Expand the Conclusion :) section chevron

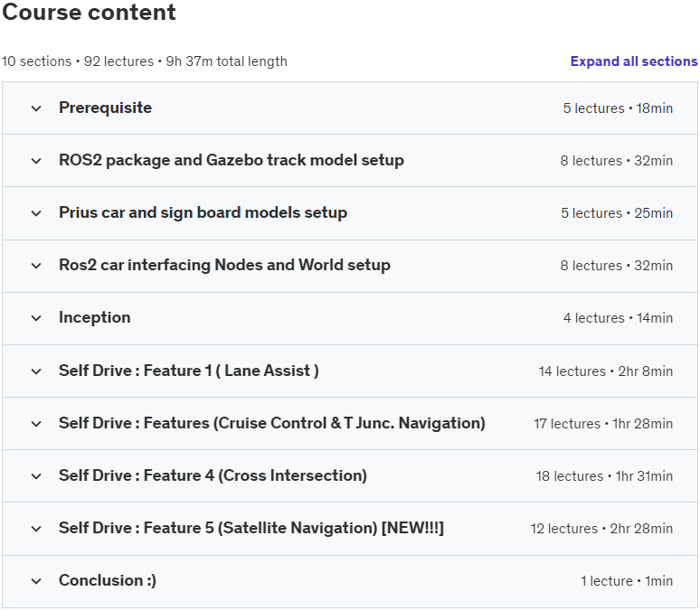(36, 581)
